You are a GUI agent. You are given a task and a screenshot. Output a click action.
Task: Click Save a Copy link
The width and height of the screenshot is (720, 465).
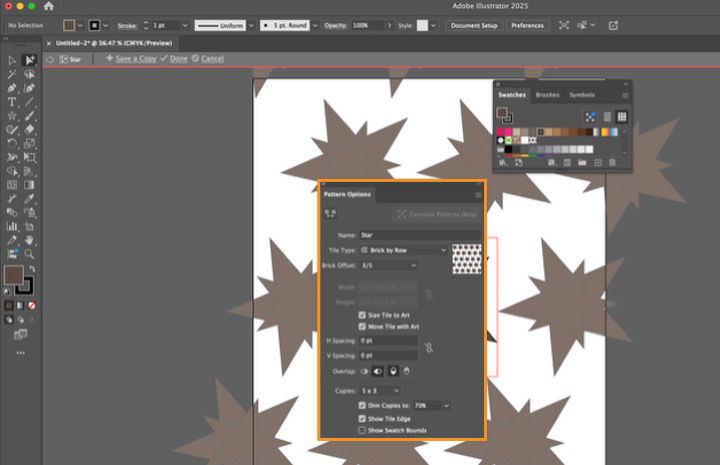click(135, 59)
